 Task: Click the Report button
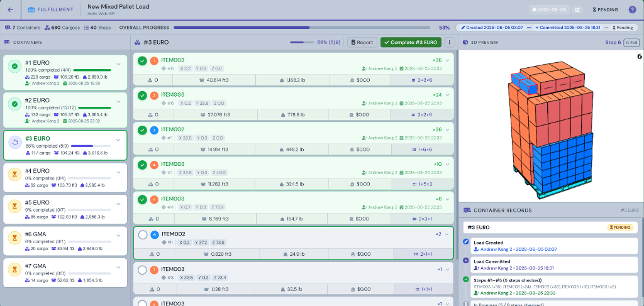(x=362, y=42)
